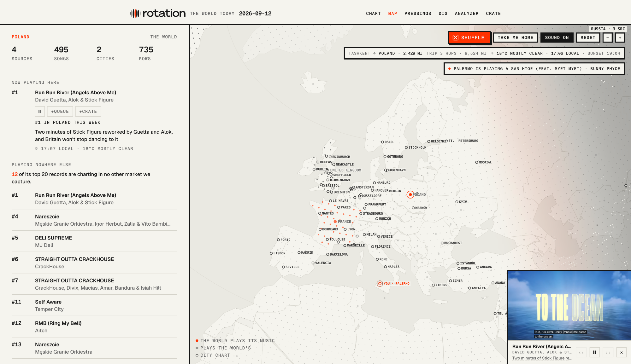The width and height of the screenshot is (631, 364).
Task: Reset the map view
Action: (x=588, y=38)
